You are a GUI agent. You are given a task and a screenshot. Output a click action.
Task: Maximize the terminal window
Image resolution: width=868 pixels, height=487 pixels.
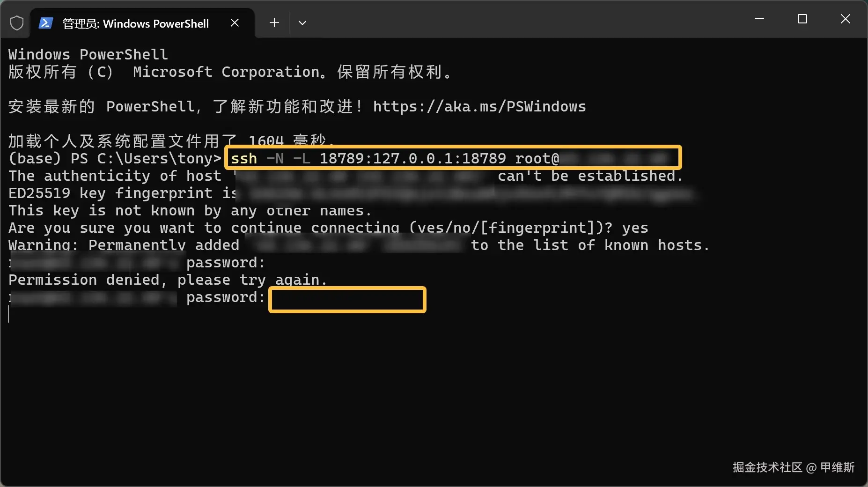coord(802,19)
